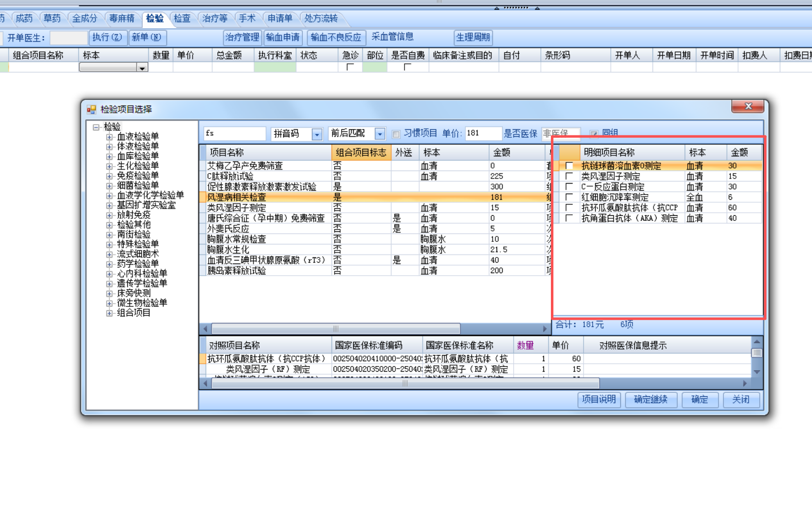Click the vertical scrollbar up arrow of 对照项目 grid
The height and width of the screenshot is (507, 812).
pos(757,342)
